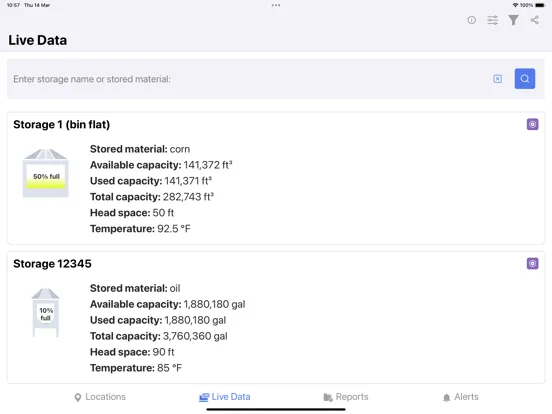Open the purple sensor icon for Storage 1

[x=532, y=124]
